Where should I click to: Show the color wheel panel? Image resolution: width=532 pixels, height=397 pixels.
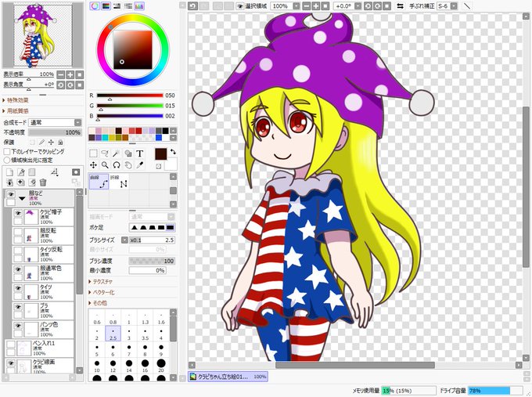coord(95,5)
